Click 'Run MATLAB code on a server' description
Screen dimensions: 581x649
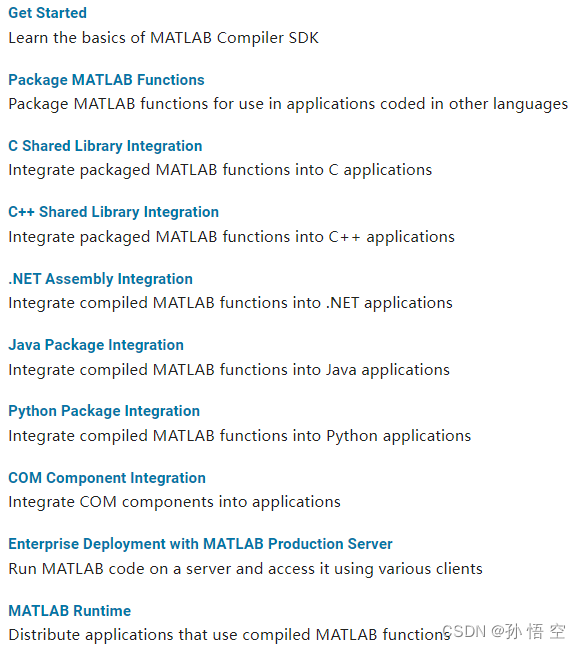245,569
